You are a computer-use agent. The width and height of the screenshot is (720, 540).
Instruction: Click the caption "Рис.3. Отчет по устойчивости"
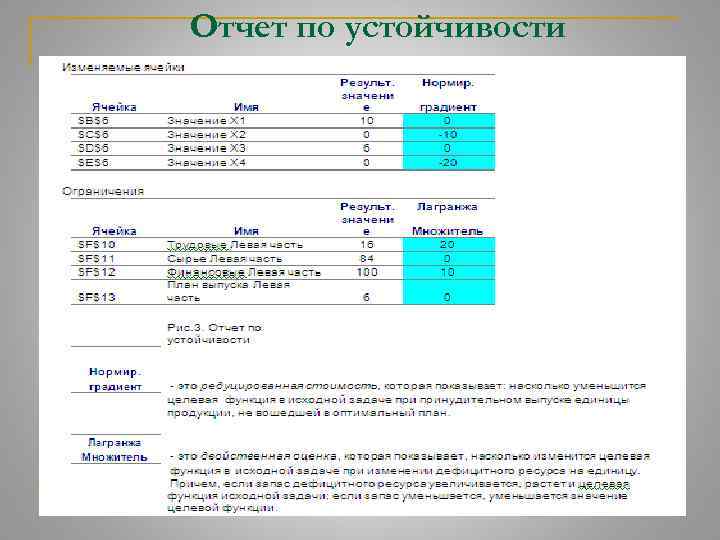214,334
